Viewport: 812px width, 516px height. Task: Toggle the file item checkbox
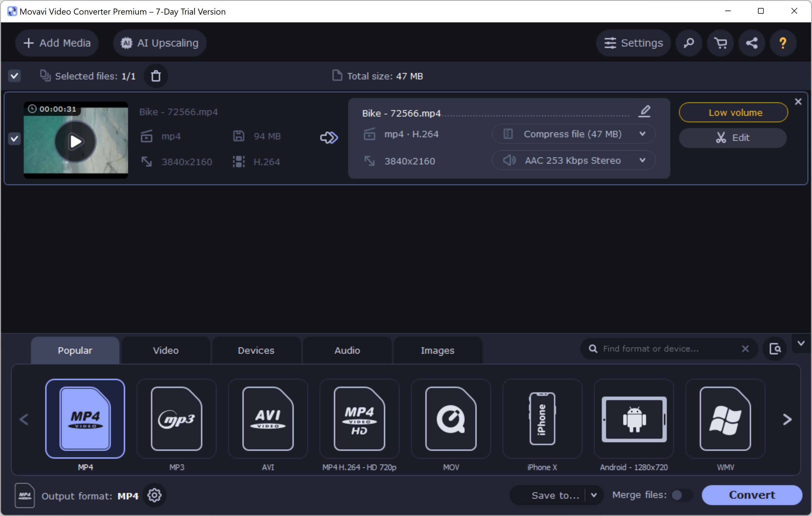[x=14, y=139]
